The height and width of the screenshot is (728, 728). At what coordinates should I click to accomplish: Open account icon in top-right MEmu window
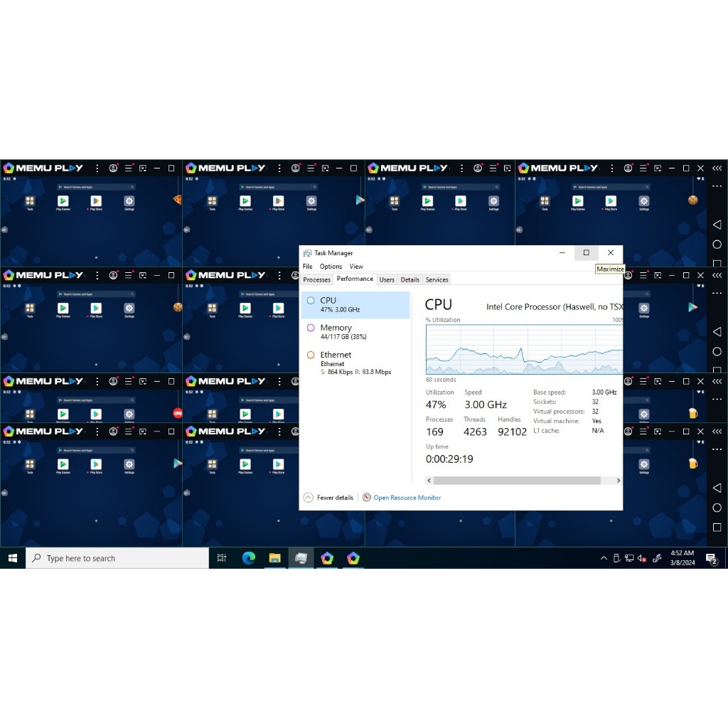pos(628,168)
